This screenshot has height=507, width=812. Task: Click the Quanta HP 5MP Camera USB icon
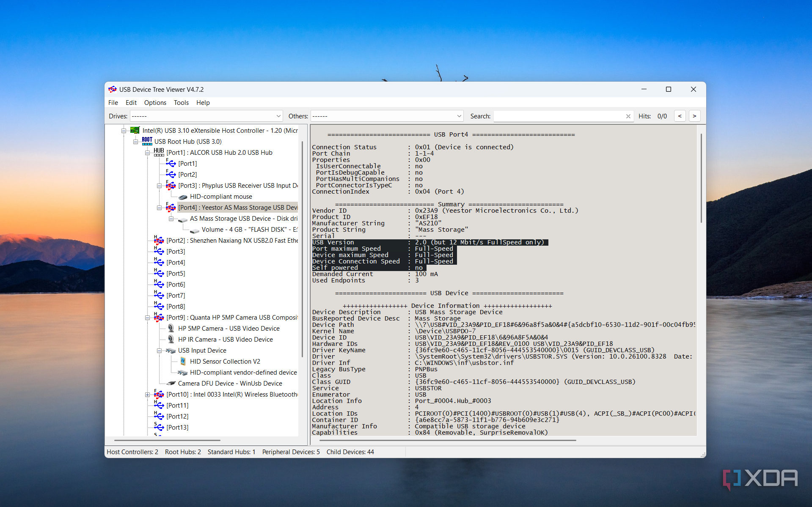[159, 317]
